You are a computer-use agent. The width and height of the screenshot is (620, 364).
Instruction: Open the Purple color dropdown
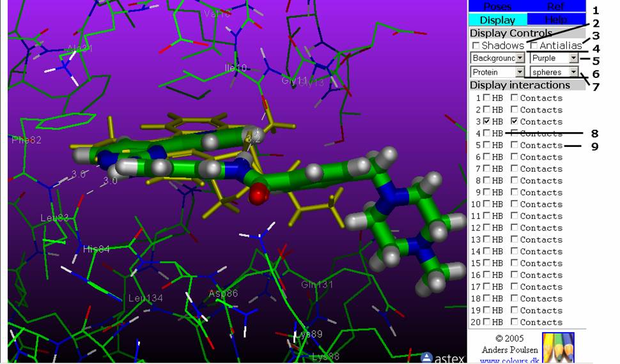(x=554, y=58)
